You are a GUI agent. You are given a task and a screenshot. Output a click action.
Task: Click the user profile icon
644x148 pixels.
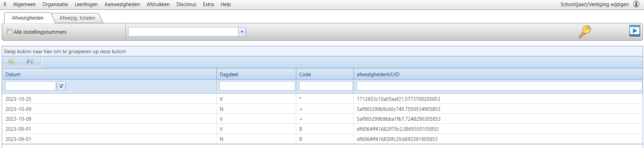tap(636, 4)
